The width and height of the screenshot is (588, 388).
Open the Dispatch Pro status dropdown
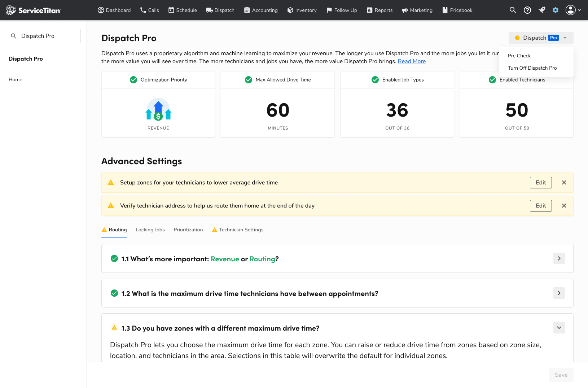coord(541,38)
